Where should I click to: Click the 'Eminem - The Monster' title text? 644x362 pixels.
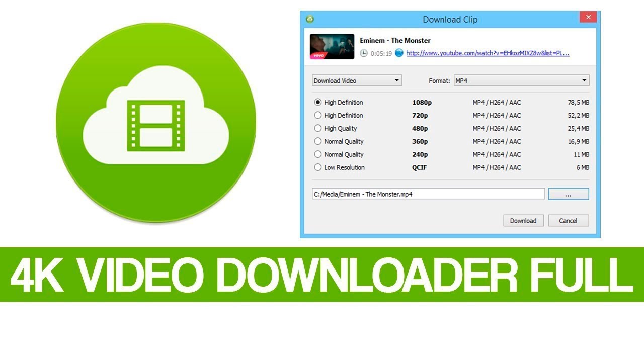point(395,40)
